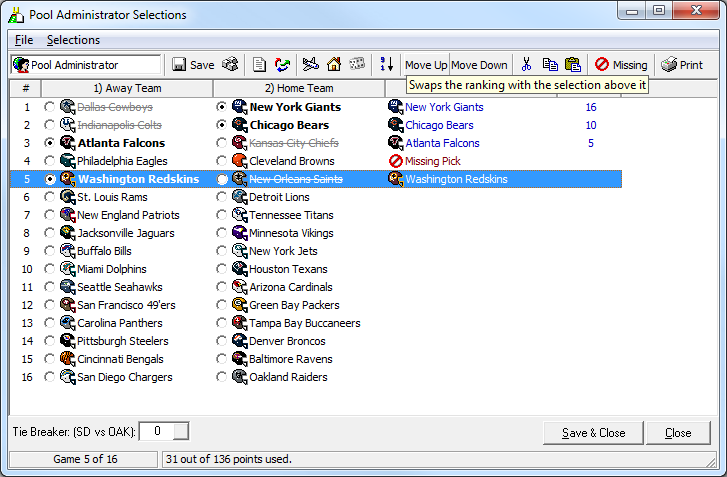Click the helmet beside blue New York Giants pick
727x477 pixels.
point(395,107)
